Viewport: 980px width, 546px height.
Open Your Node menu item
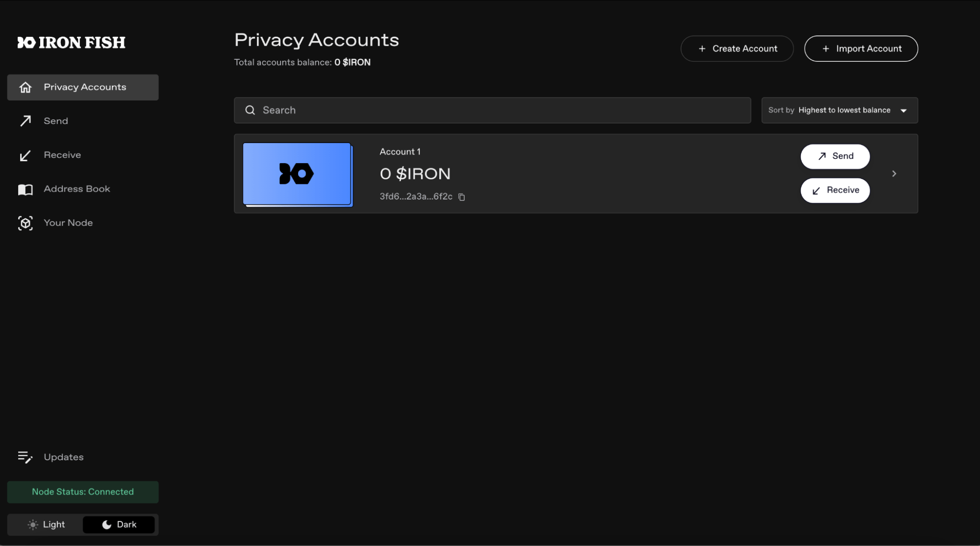[x=68, y=223]
